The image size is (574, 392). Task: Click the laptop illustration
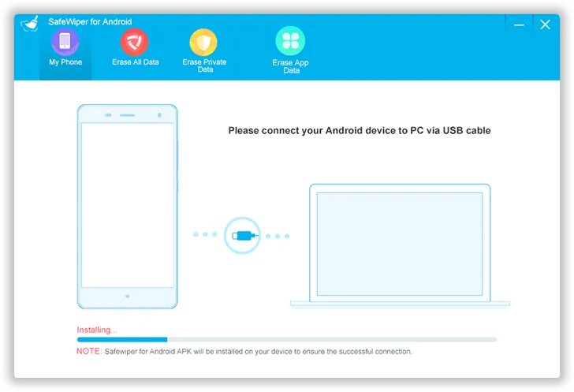400,245
